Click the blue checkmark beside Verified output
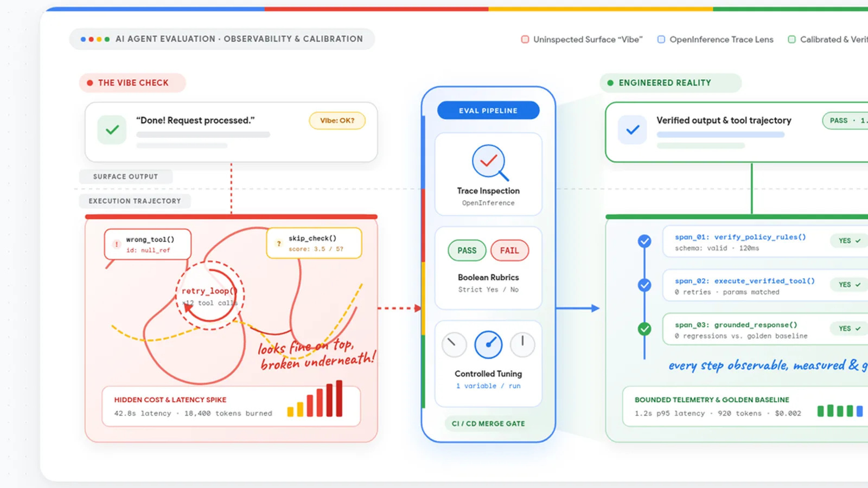 (x=633, y=130)
